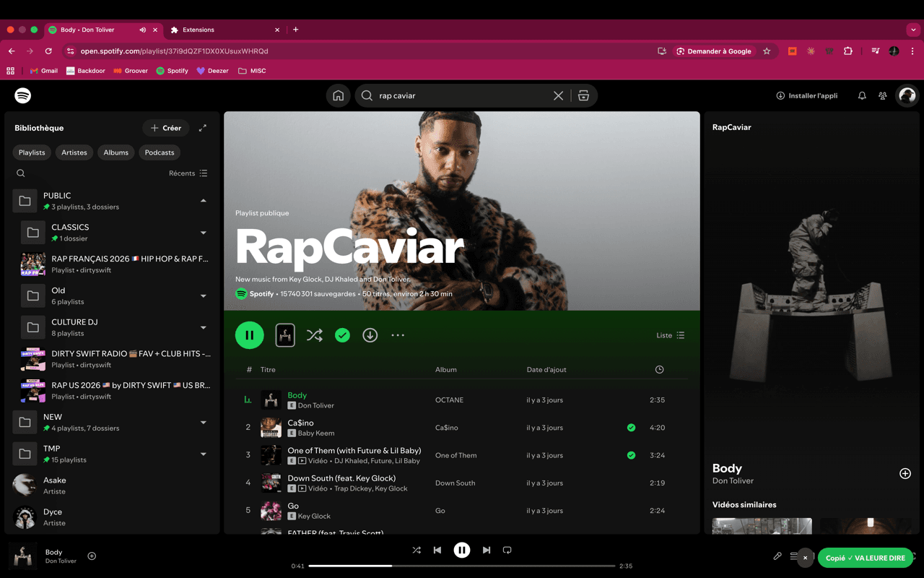The width and height of the screenshot is (924, 578).
Task: Open the user profile avatar menu
Action: 907,95
